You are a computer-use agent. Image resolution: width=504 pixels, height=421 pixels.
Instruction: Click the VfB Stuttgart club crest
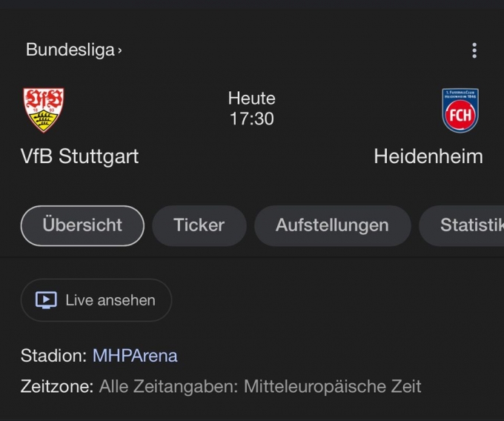44,110
